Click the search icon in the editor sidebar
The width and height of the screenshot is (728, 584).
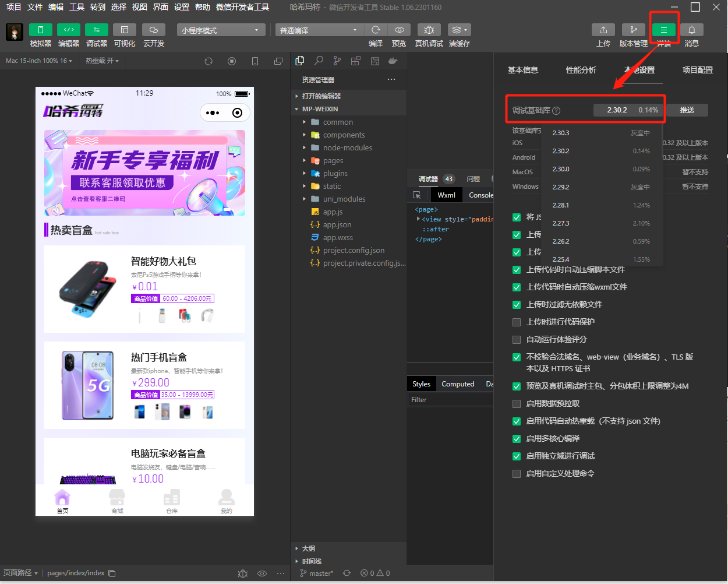(x=319, y=61)
